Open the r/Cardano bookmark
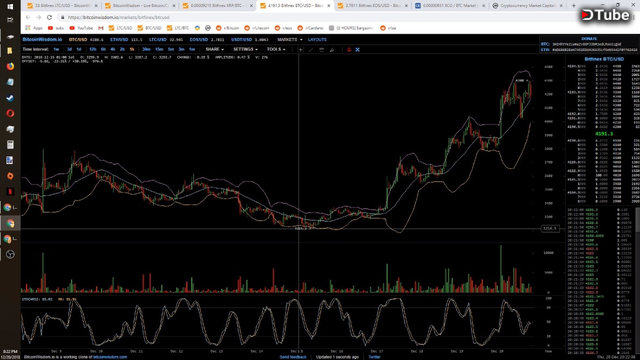This screenshot has width=640, height=360. coord(310,28)
